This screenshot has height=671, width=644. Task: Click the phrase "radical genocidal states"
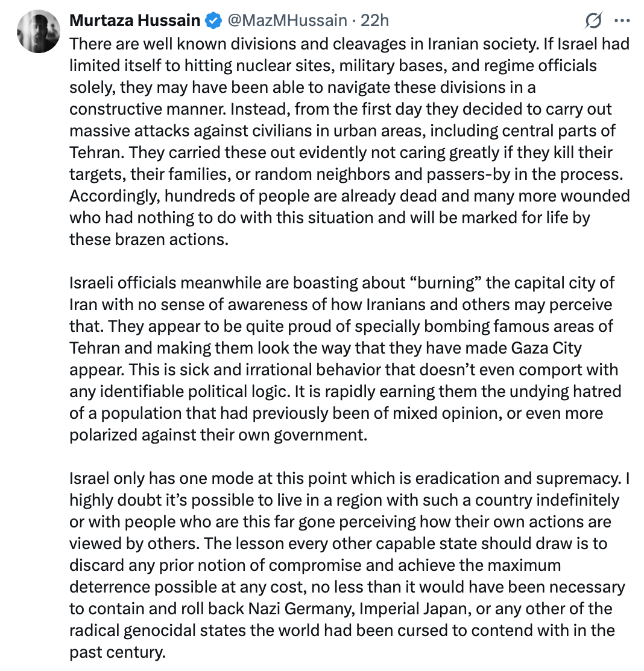point(157,631)
